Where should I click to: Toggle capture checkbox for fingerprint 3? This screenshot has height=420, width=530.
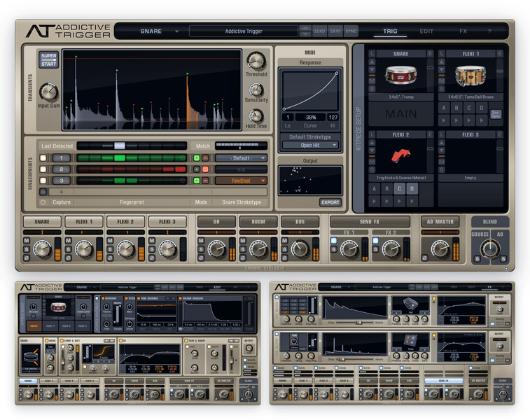pos(43,181)
